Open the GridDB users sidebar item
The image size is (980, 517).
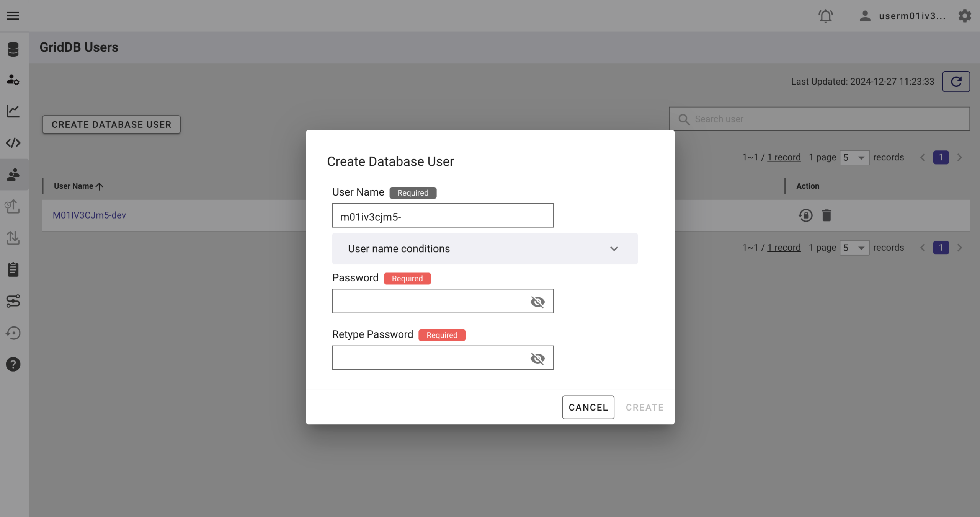click(13, 175)
